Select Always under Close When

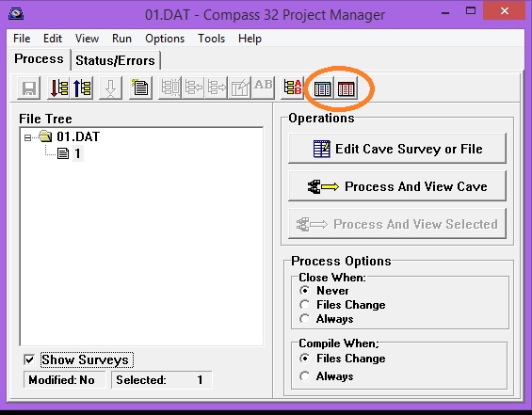(x=305, y=319)
